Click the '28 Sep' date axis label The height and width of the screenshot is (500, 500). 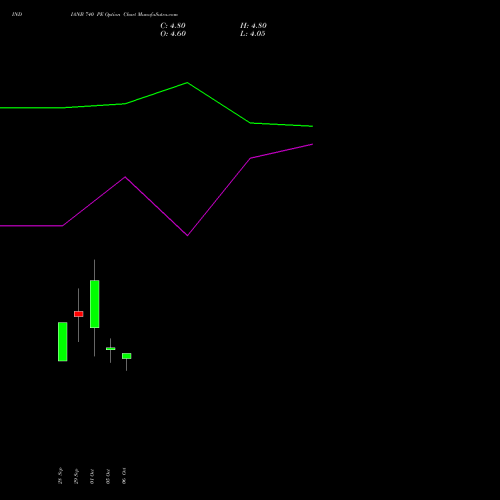coord(60,476)
